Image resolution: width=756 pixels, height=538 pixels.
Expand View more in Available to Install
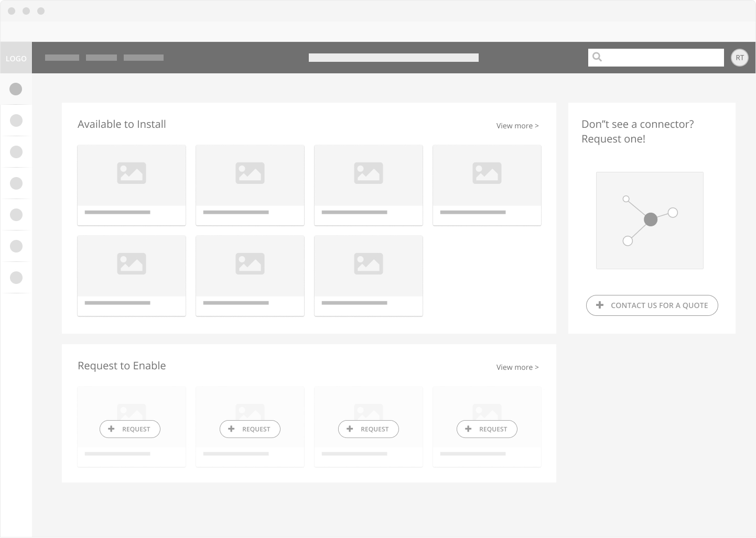point(517,126)
